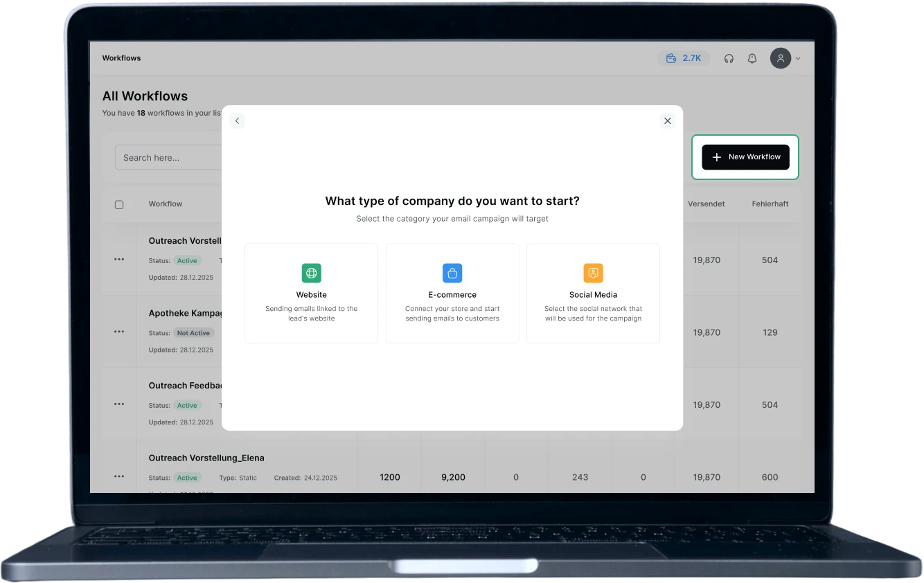Dismiss the dialog with the X button
The image size is (924, 583).
pyautogui.click(x=667, y=120)
